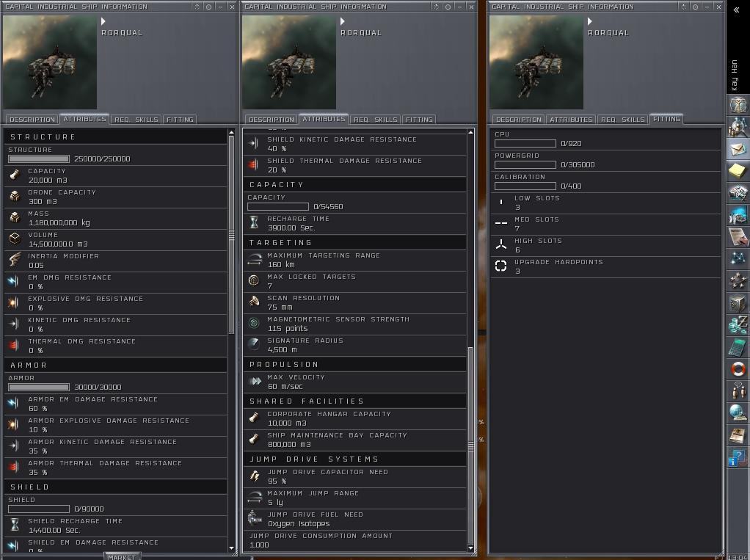Click the blue building icon in sidebar

click(x=738, y=214)
